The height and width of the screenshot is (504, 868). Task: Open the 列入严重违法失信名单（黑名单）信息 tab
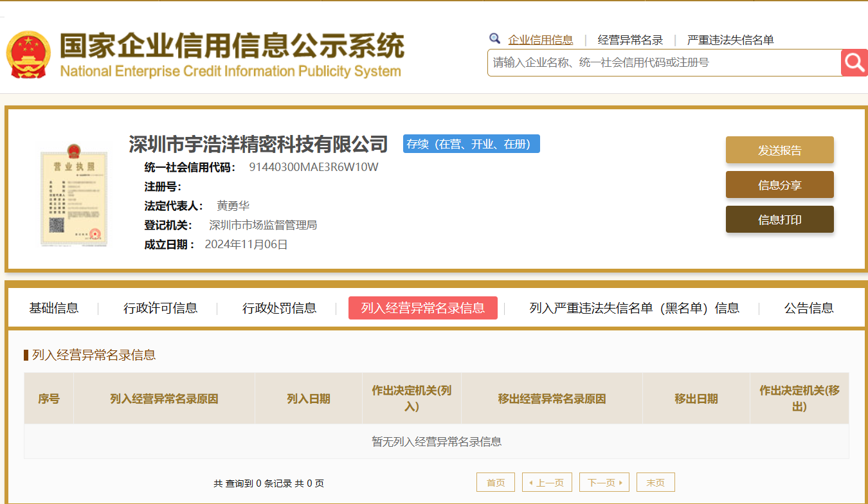click(634, 308)
